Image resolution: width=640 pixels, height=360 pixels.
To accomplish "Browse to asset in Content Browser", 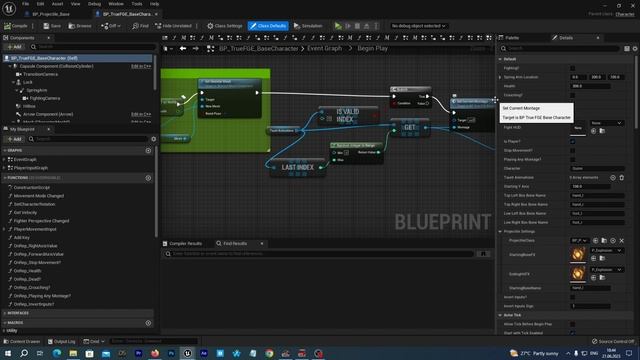I will [80, 26].
